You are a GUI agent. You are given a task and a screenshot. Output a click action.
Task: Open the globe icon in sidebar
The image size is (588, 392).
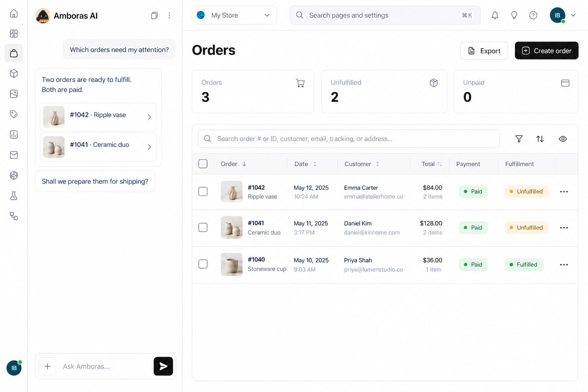[x=14, y=175]
